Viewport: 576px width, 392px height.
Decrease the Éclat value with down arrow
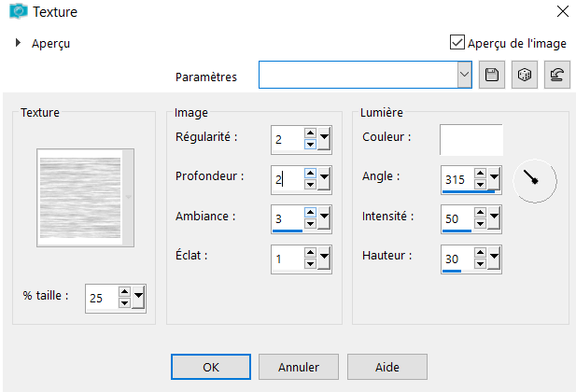(x=310, y=261)
